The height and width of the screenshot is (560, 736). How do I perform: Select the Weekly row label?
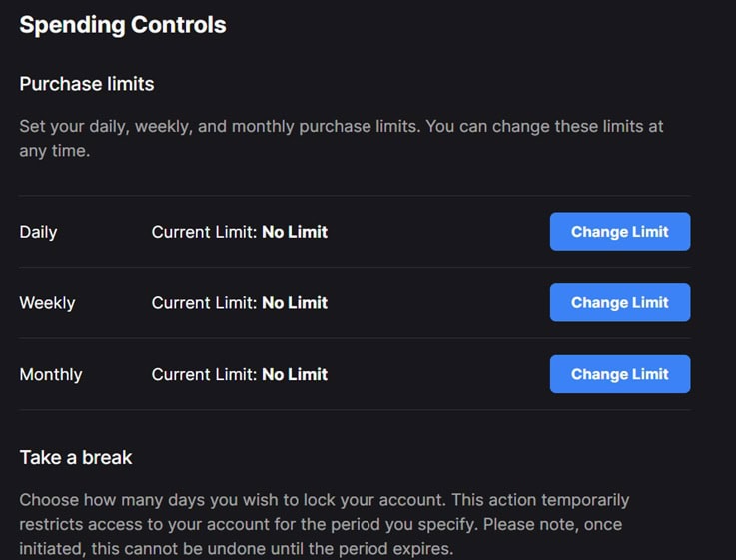47,303
